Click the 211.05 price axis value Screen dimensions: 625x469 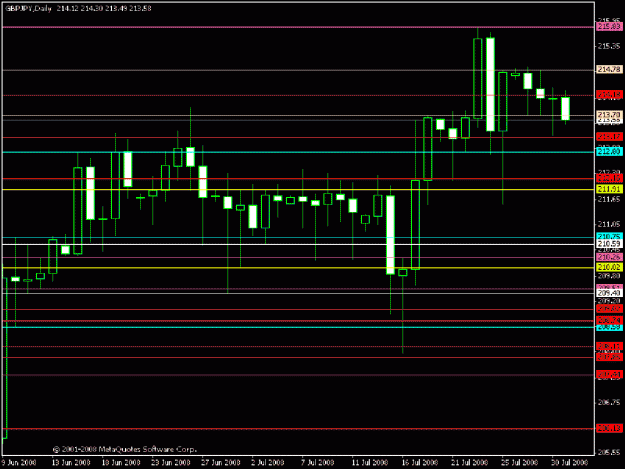coord(609,224)
